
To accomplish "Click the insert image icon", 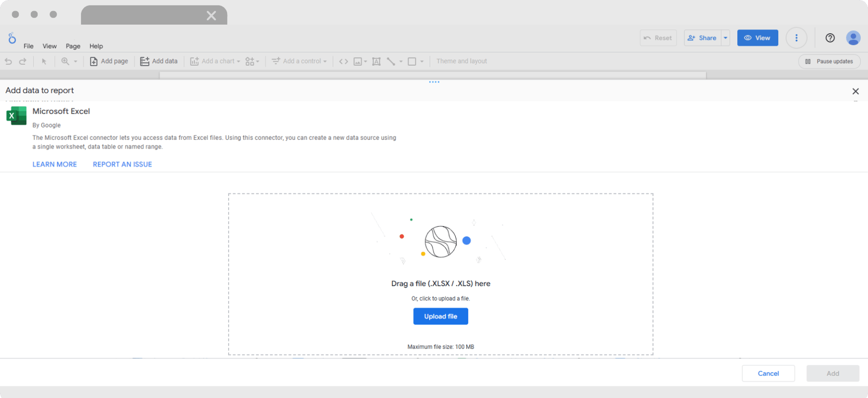I will (x=358, y=61).
